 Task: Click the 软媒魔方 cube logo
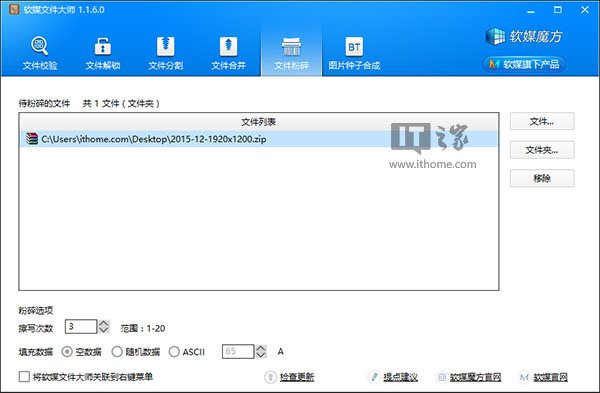(524, 36)
